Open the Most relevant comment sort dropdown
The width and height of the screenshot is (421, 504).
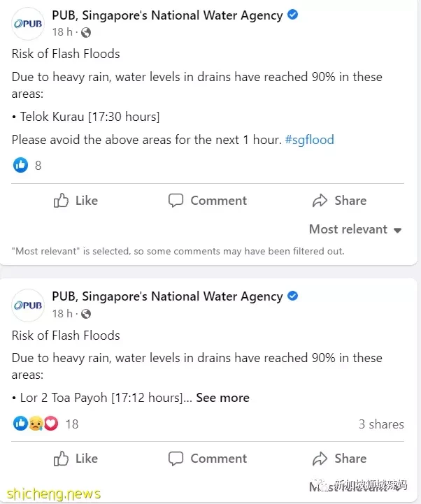point(355,229)
